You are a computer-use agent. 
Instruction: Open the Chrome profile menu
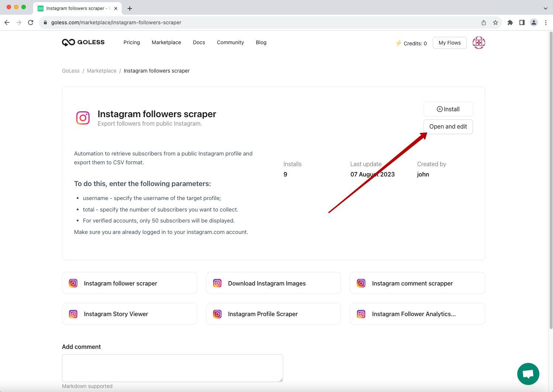pos(534,22)
